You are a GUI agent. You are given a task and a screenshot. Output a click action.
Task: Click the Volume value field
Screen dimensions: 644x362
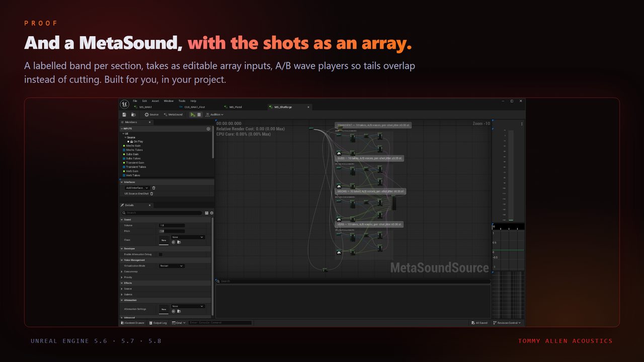(x=172, y=225)
